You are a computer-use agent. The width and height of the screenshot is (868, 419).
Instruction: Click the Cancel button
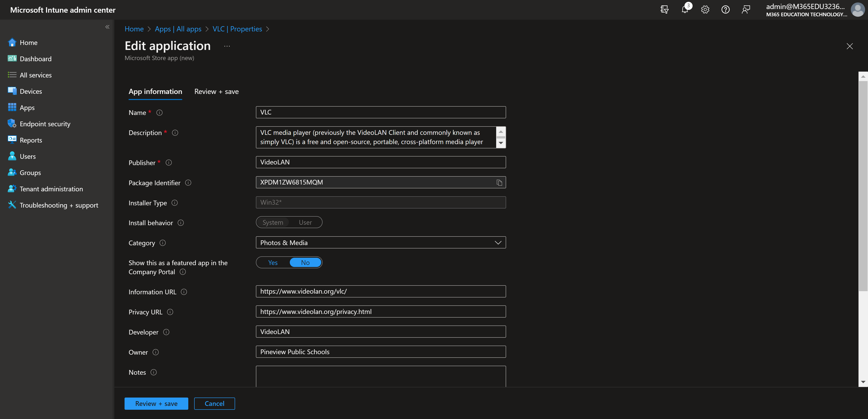[214, 403]
